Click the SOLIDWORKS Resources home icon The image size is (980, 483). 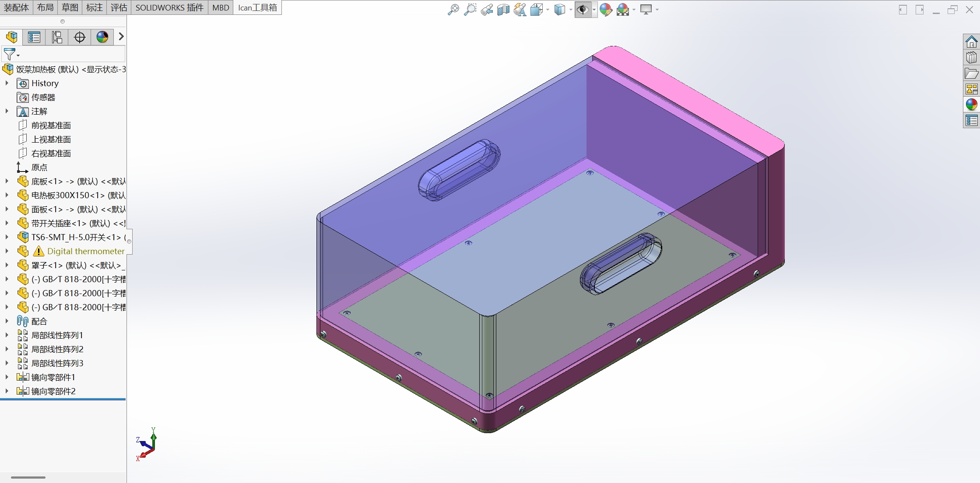click(x=971, y=42)
